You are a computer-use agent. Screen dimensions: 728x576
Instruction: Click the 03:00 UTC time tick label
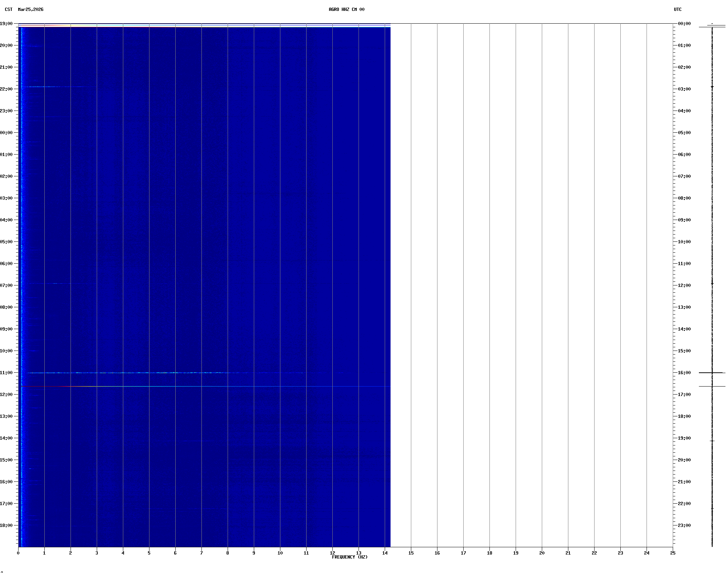(684, 89)
